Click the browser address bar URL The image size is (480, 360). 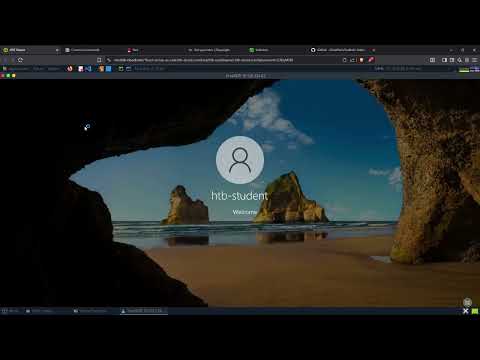(x=203, y=60)
